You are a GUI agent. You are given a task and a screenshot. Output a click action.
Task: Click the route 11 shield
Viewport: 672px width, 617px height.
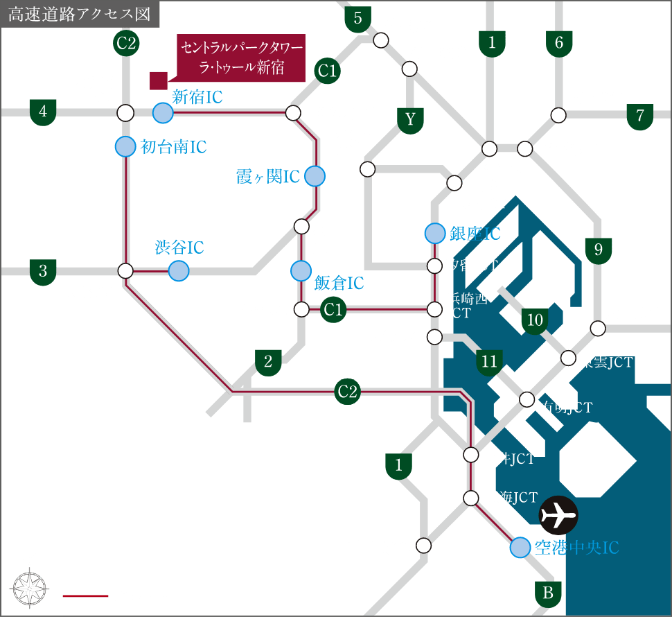click(489, 363)
